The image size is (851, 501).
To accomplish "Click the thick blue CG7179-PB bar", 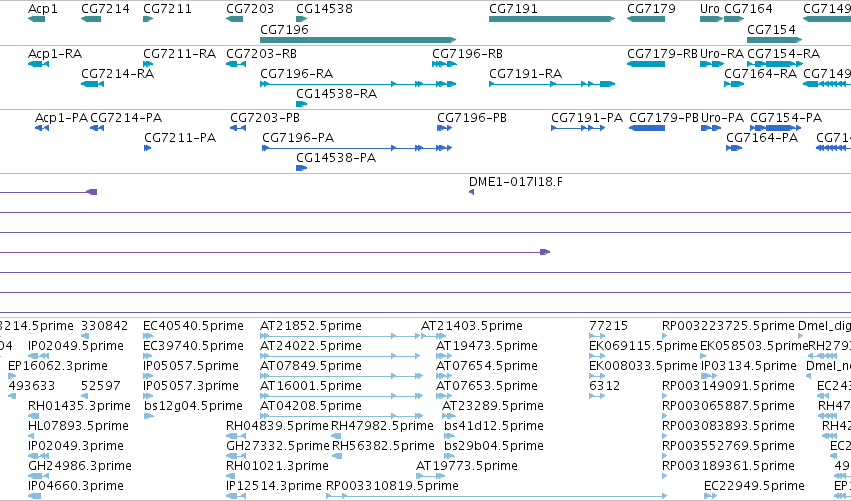I will click(647, 128).
